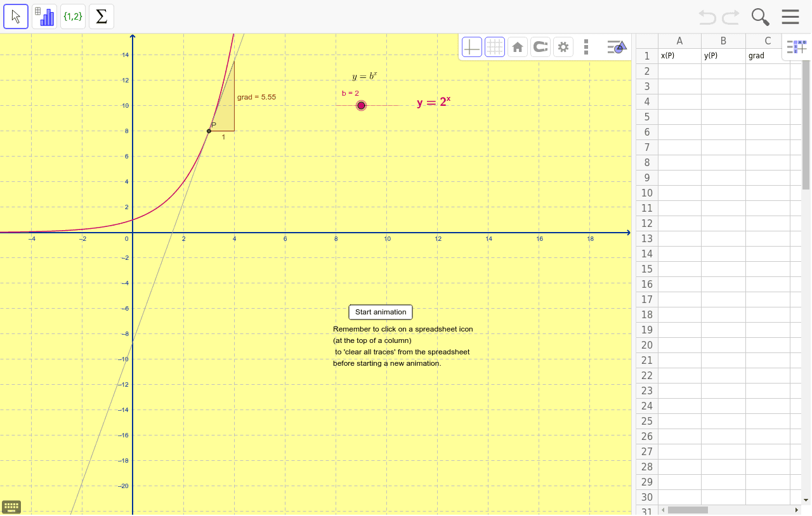Select the shaded gradient triangle
Image resolution: width=812 pixels, height=516 pixels.
tap(226, 108)
